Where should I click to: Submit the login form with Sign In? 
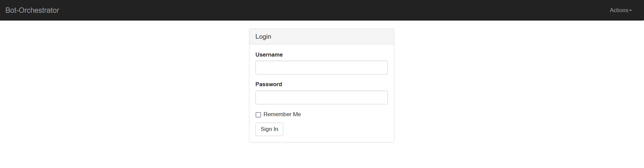(x=269, y=129)
